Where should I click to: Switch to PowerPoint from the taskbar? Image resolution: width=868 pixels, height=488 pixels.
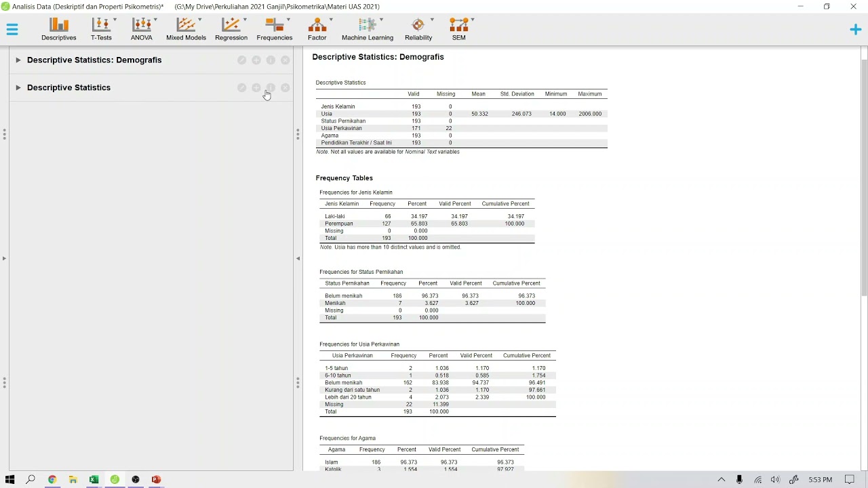click(x=157, y=480)
